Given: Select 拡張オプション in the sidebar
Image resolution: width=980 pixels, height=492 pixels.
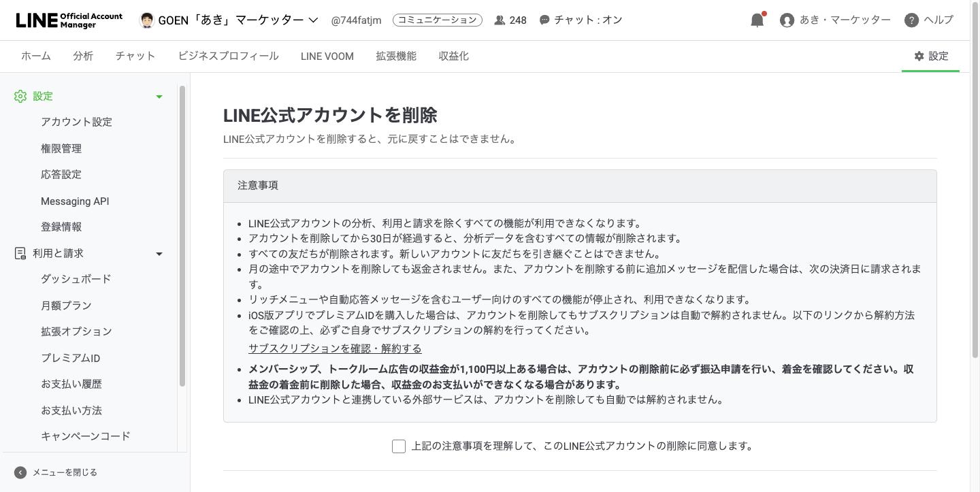Looking at the screenshot, I should tap(76, 331).
